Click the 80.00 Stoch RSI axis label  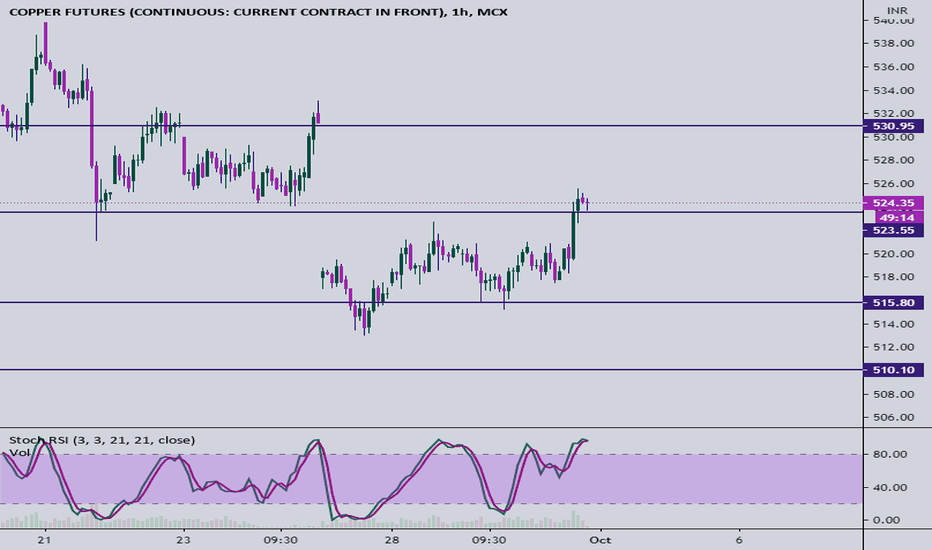click(x=890, y=454)
